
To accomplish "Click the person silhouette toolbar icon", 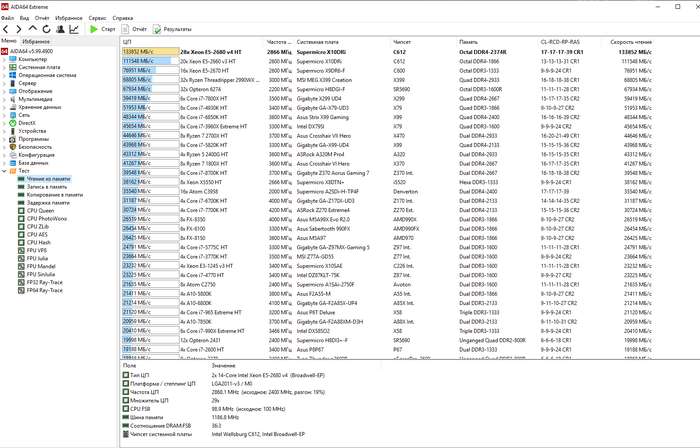I will coord(60,29).
